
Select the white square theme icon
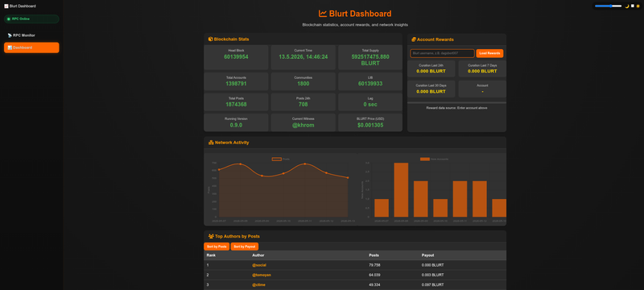click(633, 6)
